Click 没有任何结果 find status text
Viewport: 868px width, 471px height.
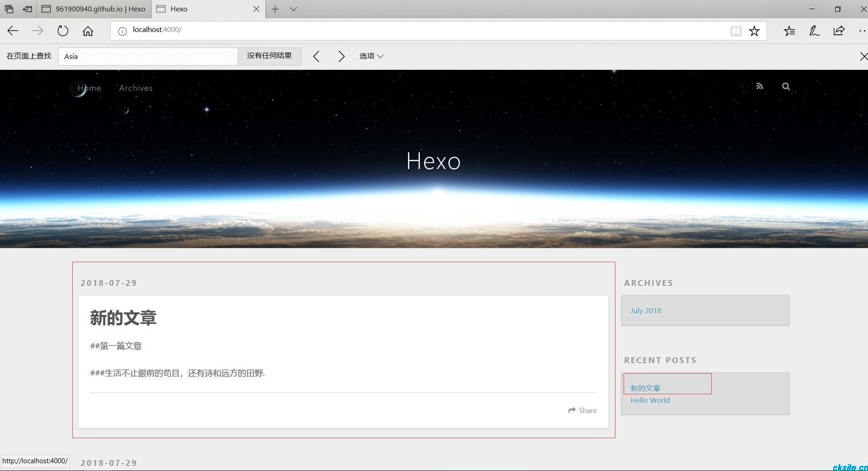pos(269,56)
